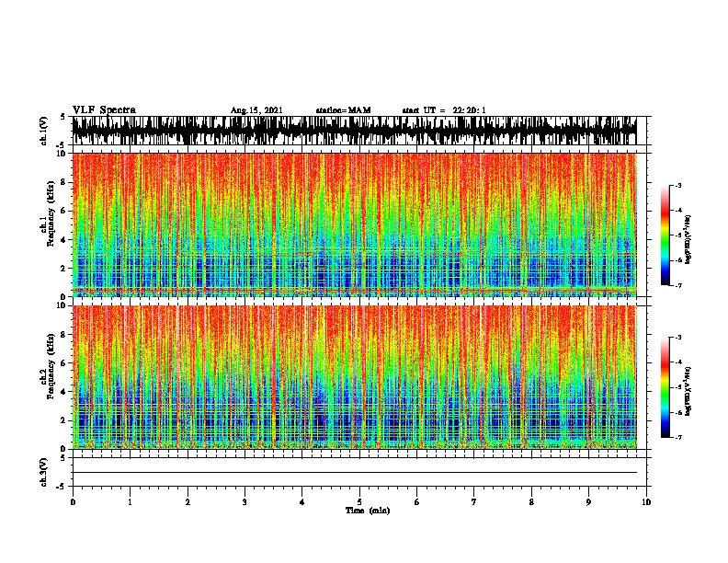Click the 'ch.2 Frequency (kHz)' axis label
Image resolution: width=728 pixels, height=563 pixels.
[50, 366]
